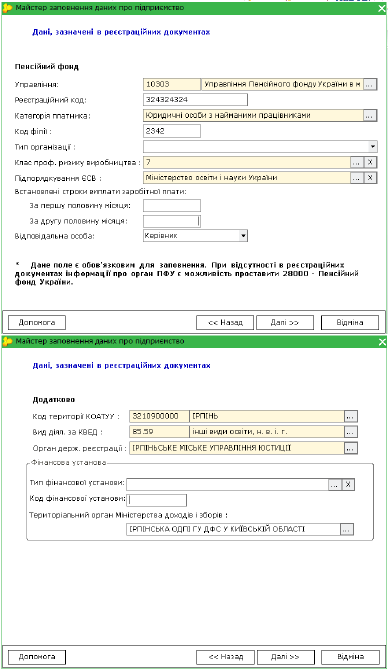Clear Тип фінансової установи value
388x670 pixels.
[x=348, y=485]
